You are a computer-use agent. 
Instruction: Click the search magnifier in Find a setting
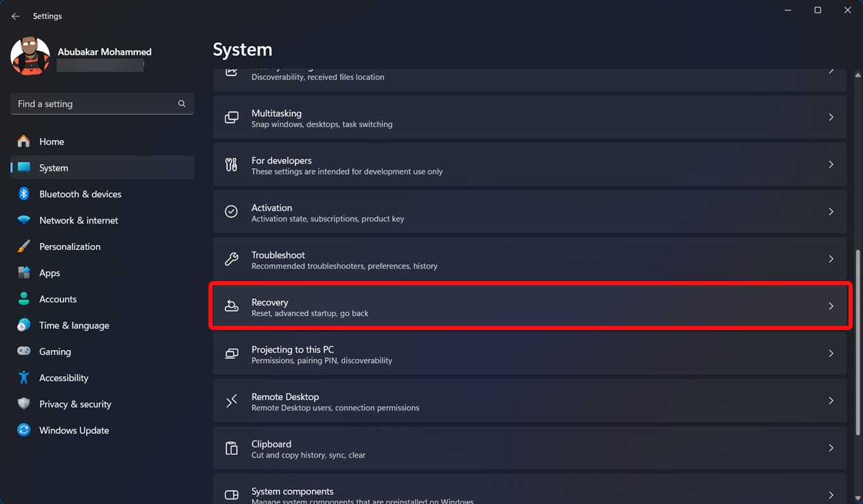tap(182, 104)
